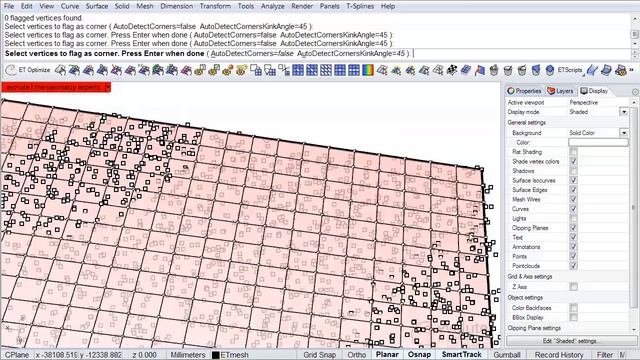
Task: Click the last colorful toolbar icon before overflow arrows
Action: pyautogui.click(x=620, y=70)
